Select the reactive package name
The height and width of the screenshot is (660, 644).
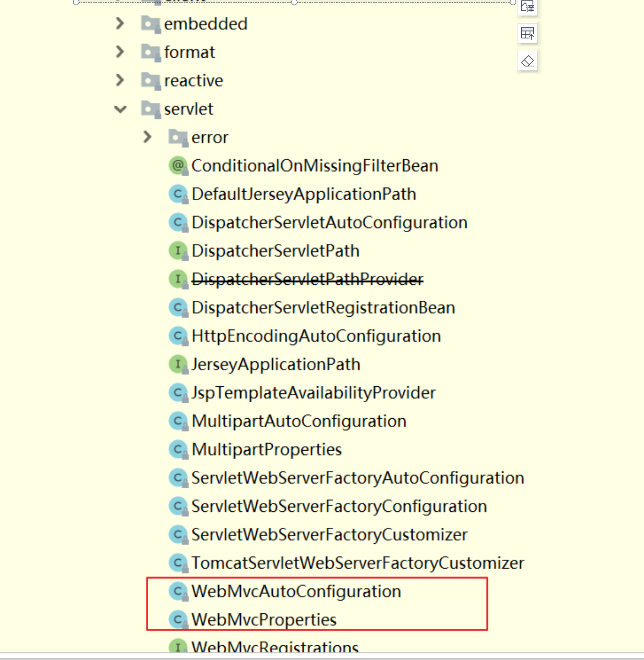tap(193, 80)
